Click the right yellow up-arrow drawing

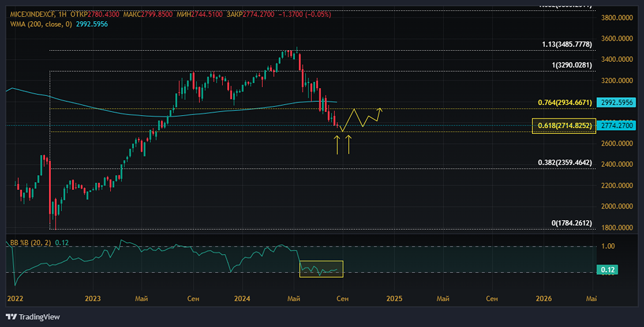tap(349, 145)
